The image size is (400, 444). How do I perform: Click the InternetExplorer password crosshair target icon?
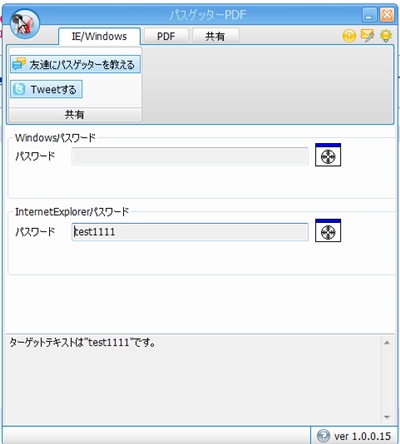328,230
